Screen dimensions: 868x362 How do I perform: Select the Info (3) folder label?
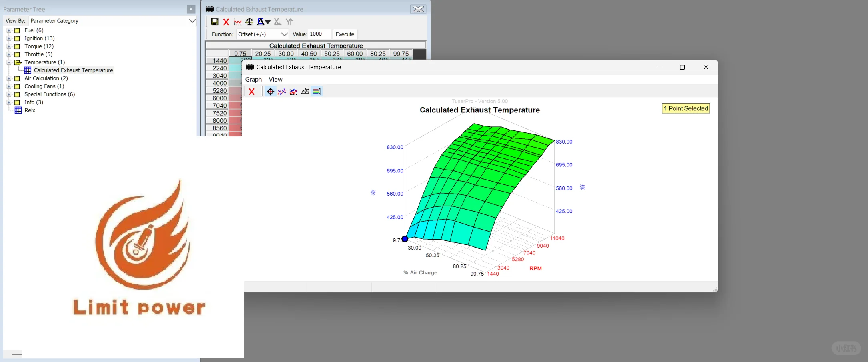pos(34,102)
